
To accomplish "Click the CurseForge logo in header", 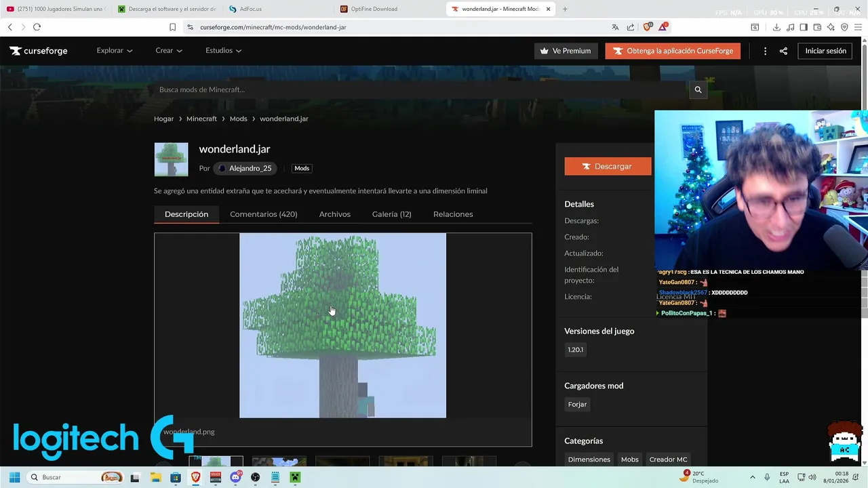I will click(x=39, y=51).
